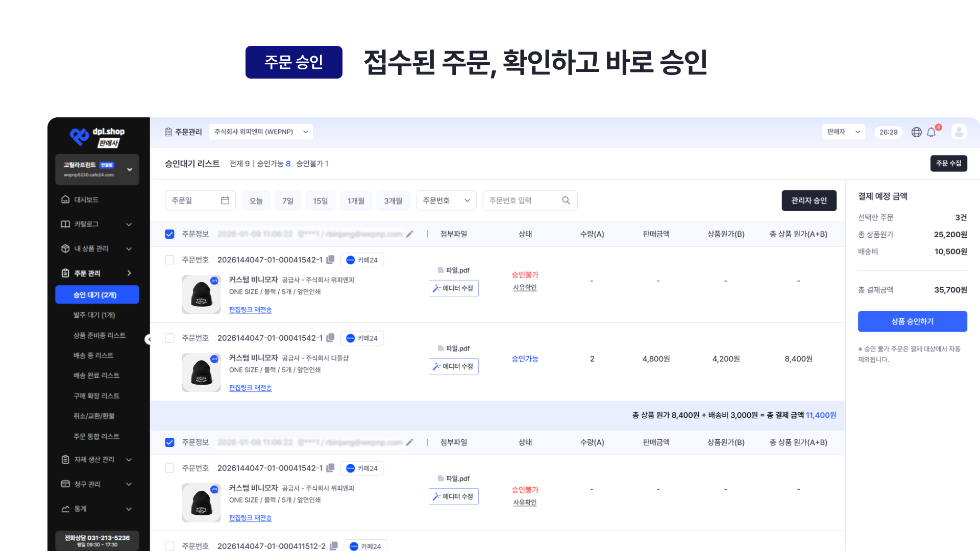980x551 pixels.
Task: Uncheck the 2026-01-09 주문정보 header checkbox
Action: coord(169,234)
